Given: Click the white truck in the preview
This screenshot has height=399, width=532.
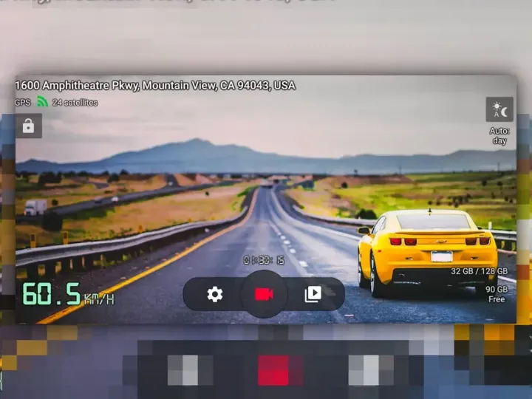Looking at the screenshot, I should point(35,207).
